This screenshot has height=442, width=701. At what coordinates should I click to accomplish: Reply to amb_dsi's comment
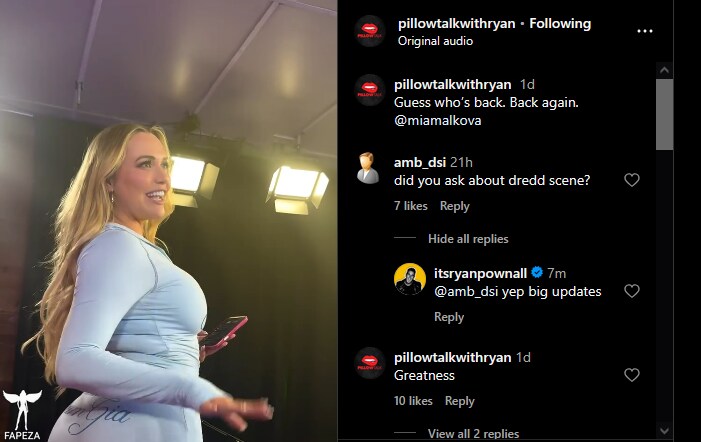click(455, 206)
